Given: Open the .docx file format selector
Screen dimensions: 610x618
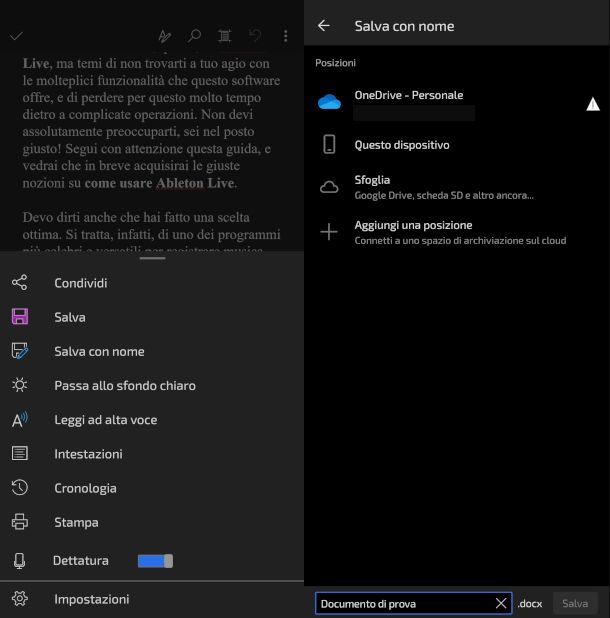Looking at the screenshot, I should coord(530,603).
